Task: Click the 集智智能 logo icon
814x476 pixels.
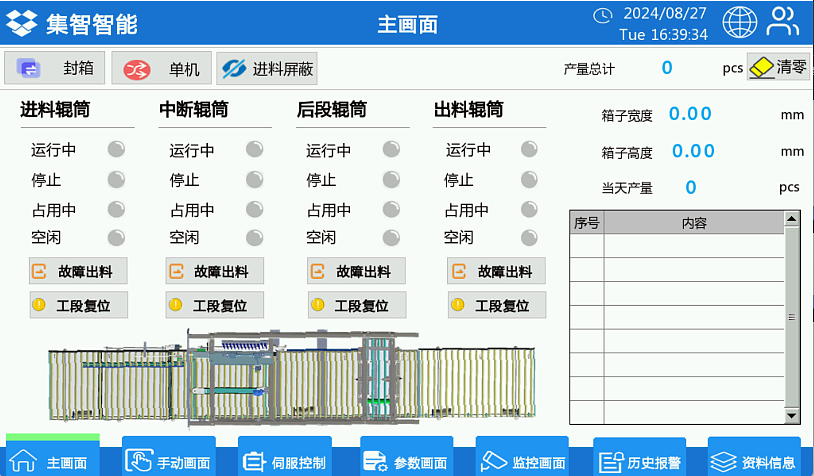Action: coord(21,23)
